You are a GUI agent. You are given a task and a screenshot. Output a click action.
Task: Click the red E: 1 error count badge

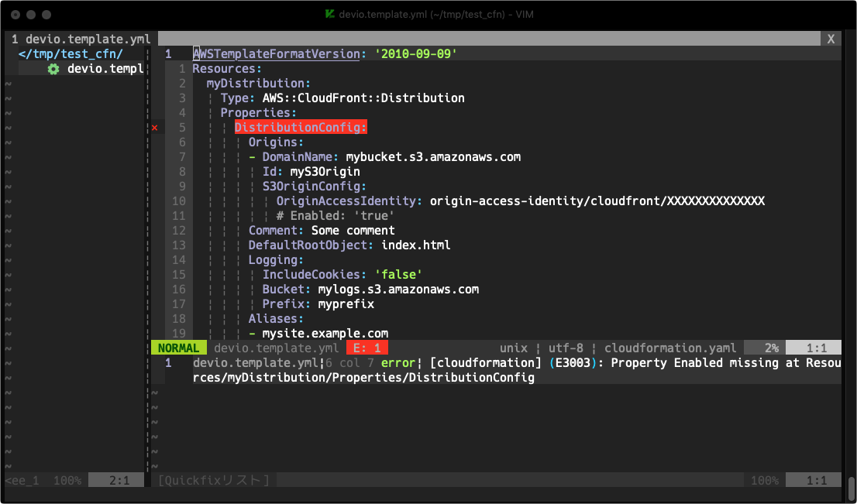point(367,347)
